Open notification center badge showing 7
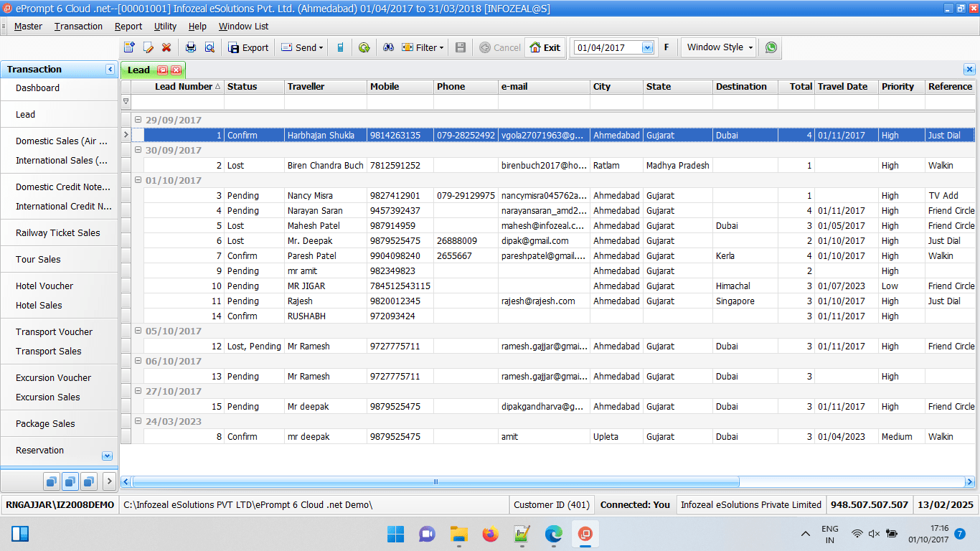This screenshot has width=980, height=551. coord(960,534)
